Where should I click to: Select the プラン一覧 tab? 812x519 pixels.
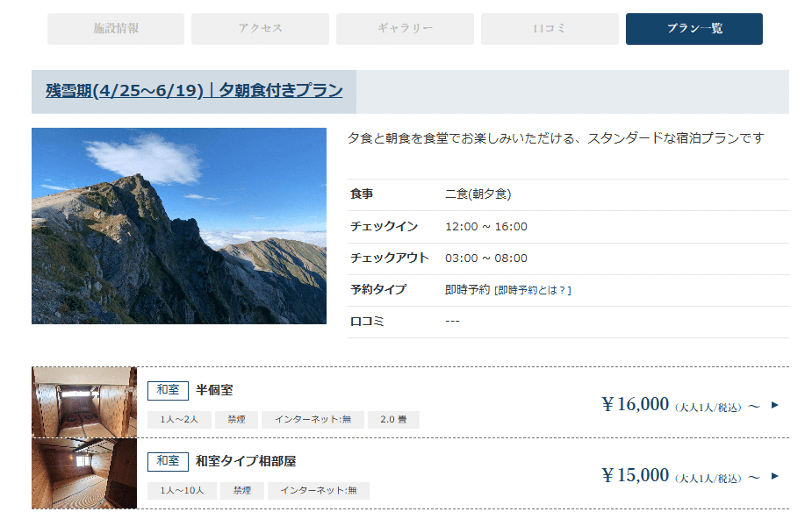pos(694,29)
